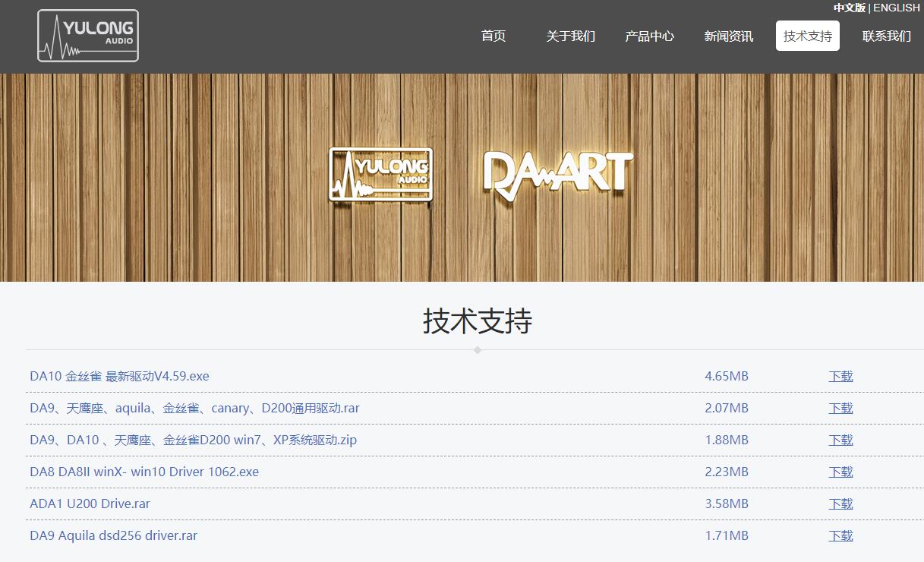The width and height of the screenshot is (924, 562).
Task: Open the 新闻资讯 menu item
Action: (x=728, y=35)
